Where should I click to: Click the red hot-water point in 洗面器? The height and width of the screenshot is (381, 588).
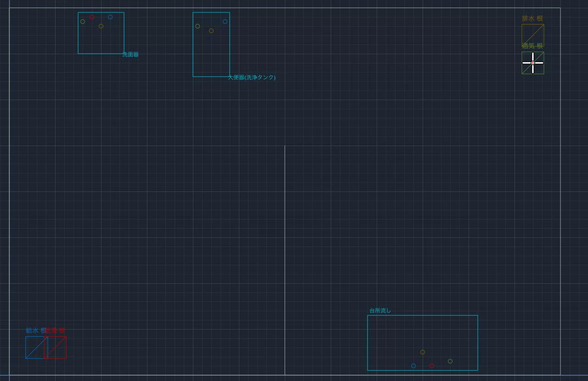tap(92, 17)
